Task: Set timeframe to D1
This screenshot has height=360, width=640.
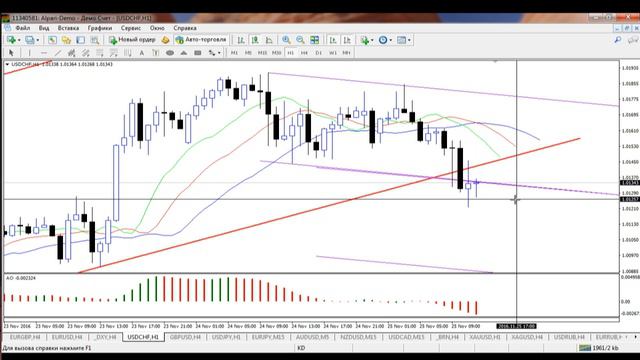Action: click(x=319, y=53)
